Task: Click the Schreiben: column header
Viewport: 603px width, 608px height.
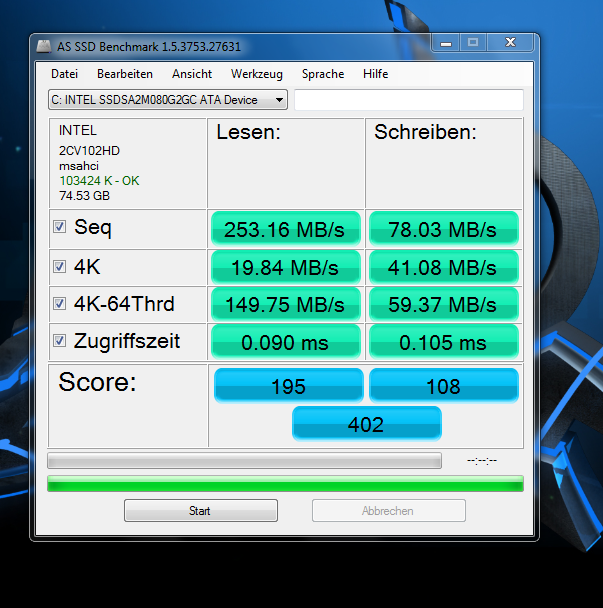Action: (x=425, y=132)
